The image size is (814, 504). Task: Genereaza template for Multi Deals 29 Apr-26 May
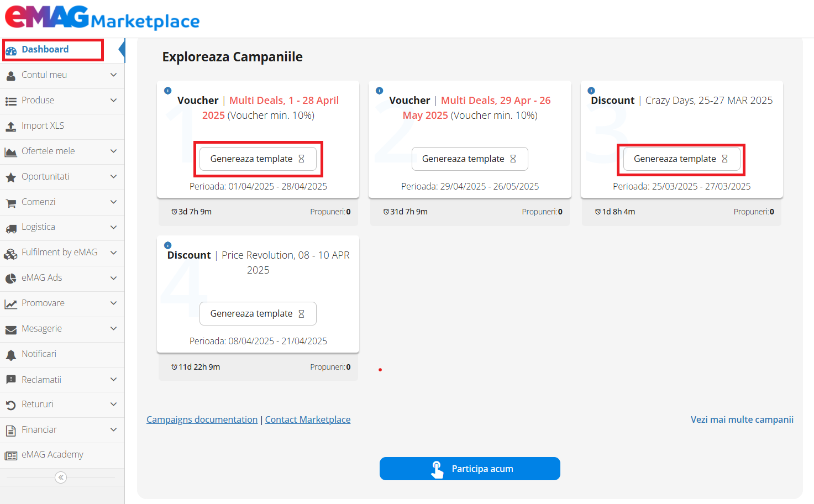coord(470,159)
